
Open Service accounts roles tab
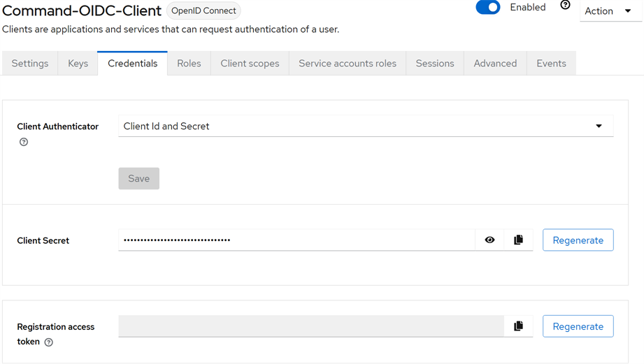348,64
